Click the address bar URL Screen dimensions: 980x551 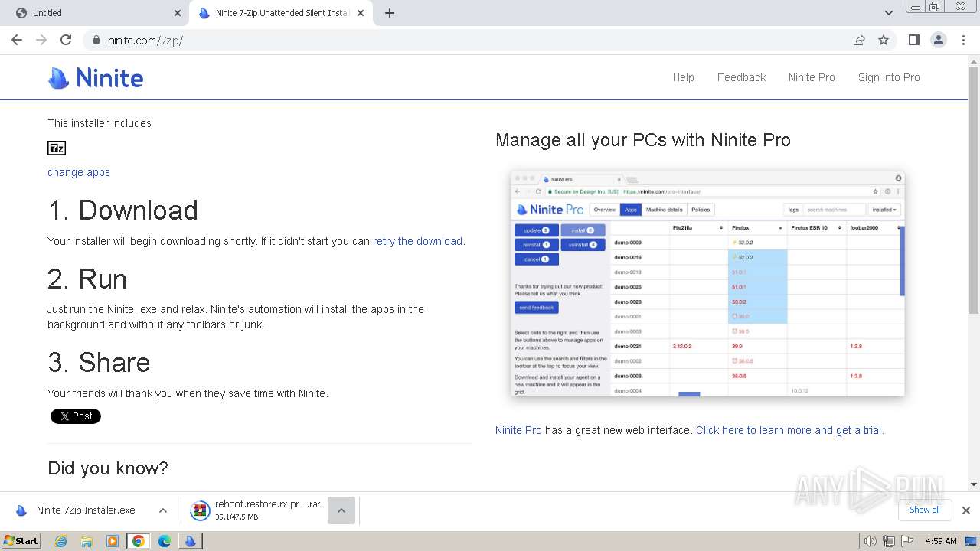pos(145,41)
